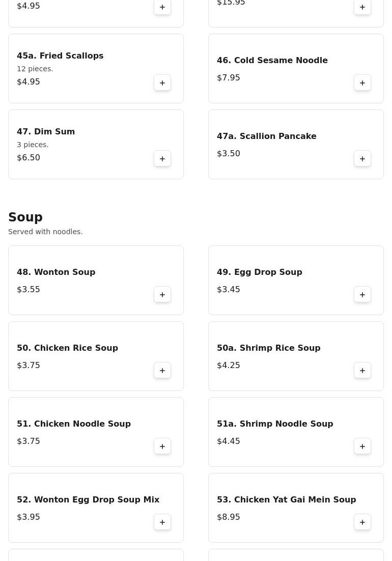Select the 45a. Fried Scallops item name

tap(60, 56)
